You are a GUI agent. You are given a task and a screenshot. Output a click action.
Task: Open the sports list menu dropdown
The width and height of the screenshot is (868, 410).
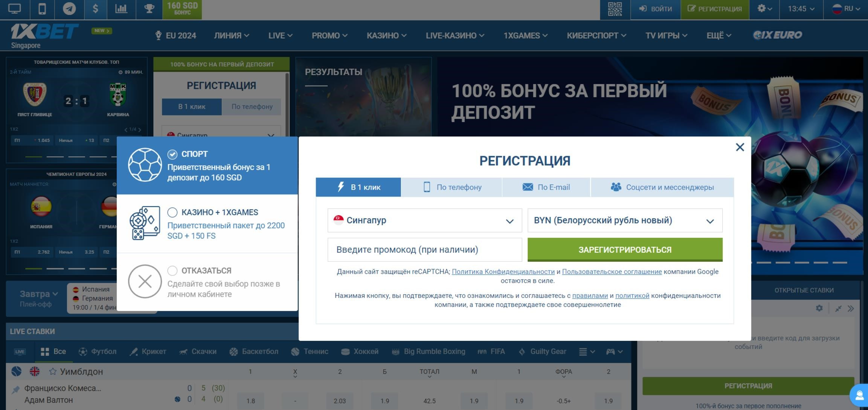[x=587, y=352]
